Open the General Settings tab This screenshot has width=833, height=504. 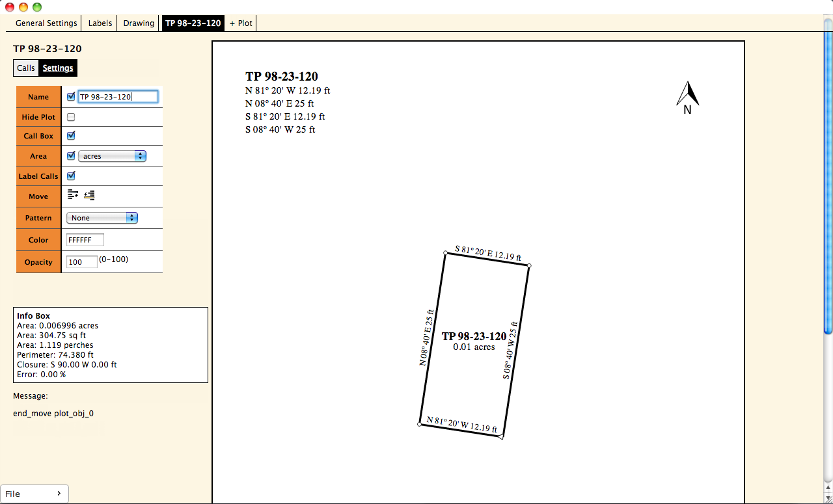pyautogui.click(x=45, y=22)
